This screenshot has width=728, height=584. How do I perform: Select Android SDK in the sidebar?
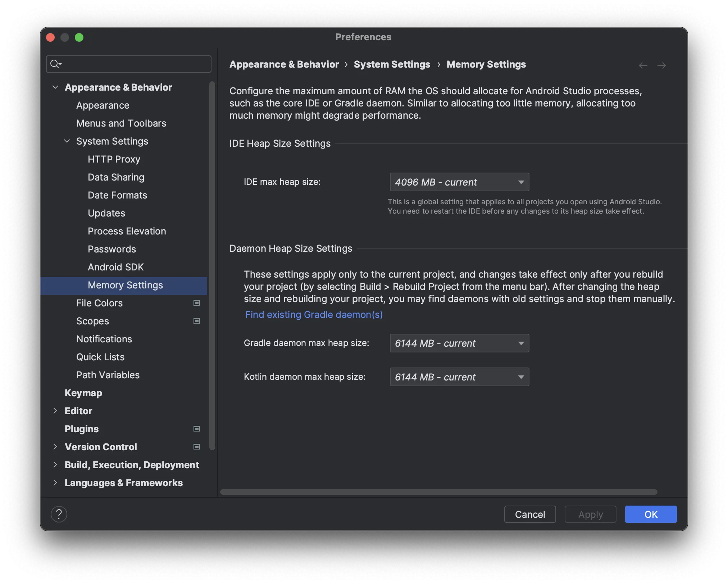[116, 267]
